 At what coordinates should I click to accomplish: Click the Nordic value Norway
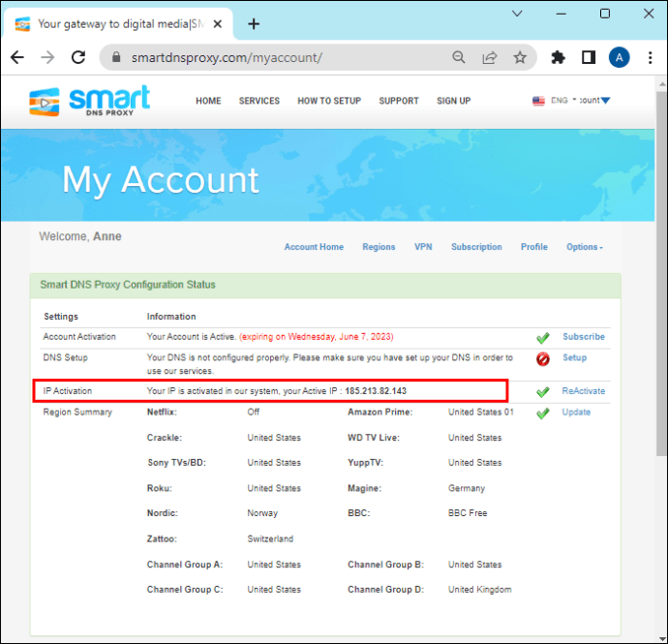262,513
